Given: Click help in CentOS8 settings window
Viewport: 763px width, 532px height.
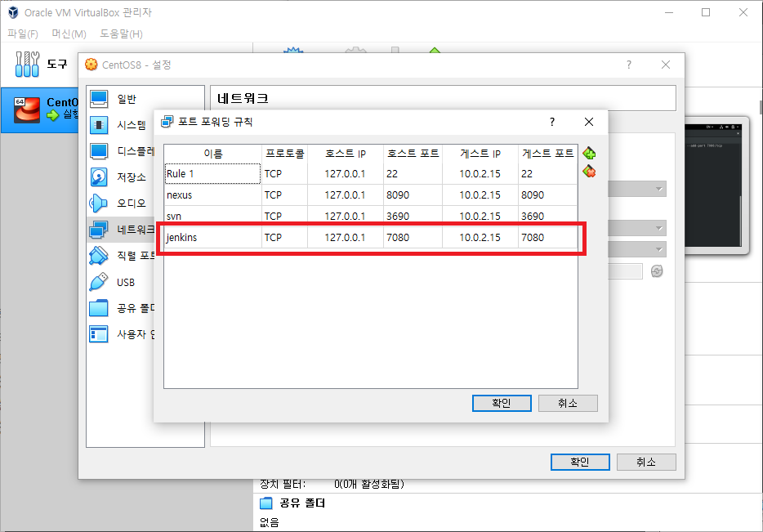Looking at the screenshot, I should tap(629, 65).
